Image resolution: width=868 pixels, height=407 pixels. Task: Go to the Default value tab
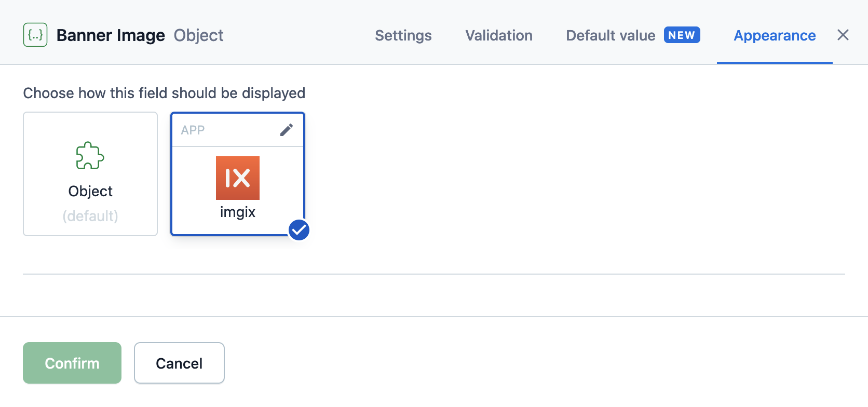pyautogui.click(x=611, y=35)
